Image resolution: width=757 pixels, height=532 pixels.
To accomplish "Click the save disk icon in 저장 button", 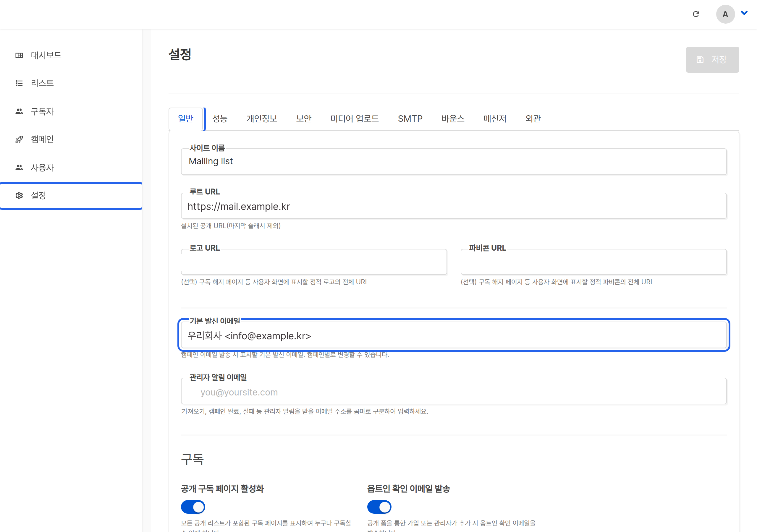I will [700, 60].
